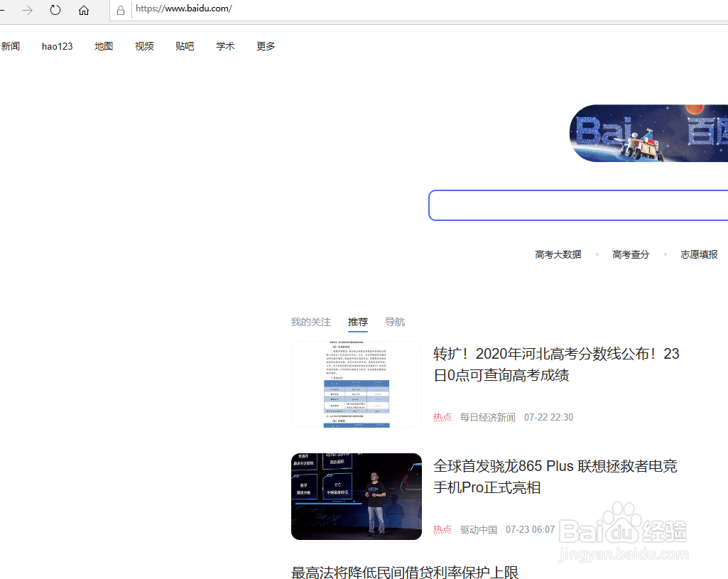The width and height of the screenshot is (728, 579).
Task: Go to the browser home page icon
Action: click(x=84, y=10)
